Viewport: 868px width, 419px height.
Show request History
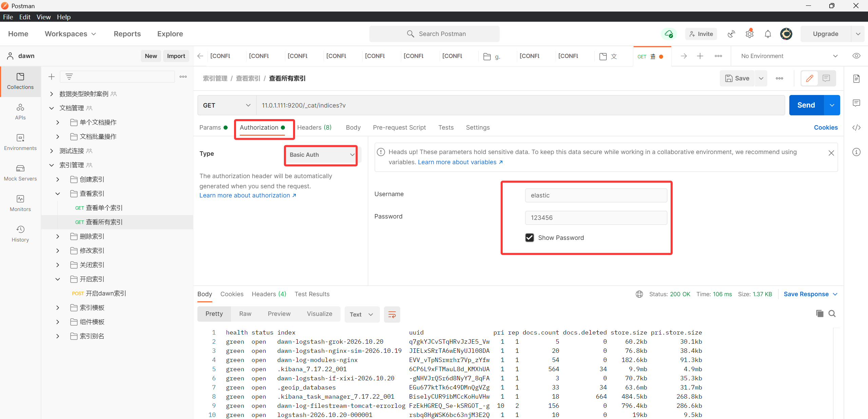tap(20, 234)
